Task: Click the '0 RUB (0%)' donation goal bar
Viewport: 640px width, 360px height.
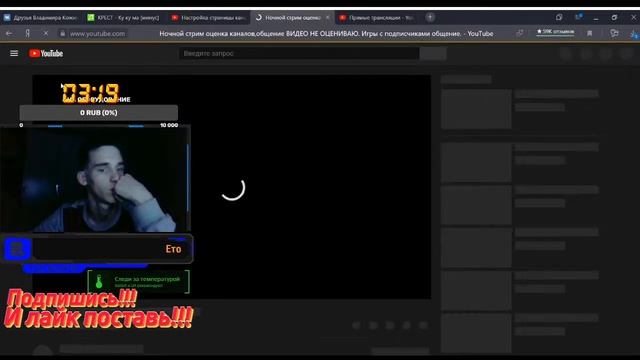Action: coord(99,113)
